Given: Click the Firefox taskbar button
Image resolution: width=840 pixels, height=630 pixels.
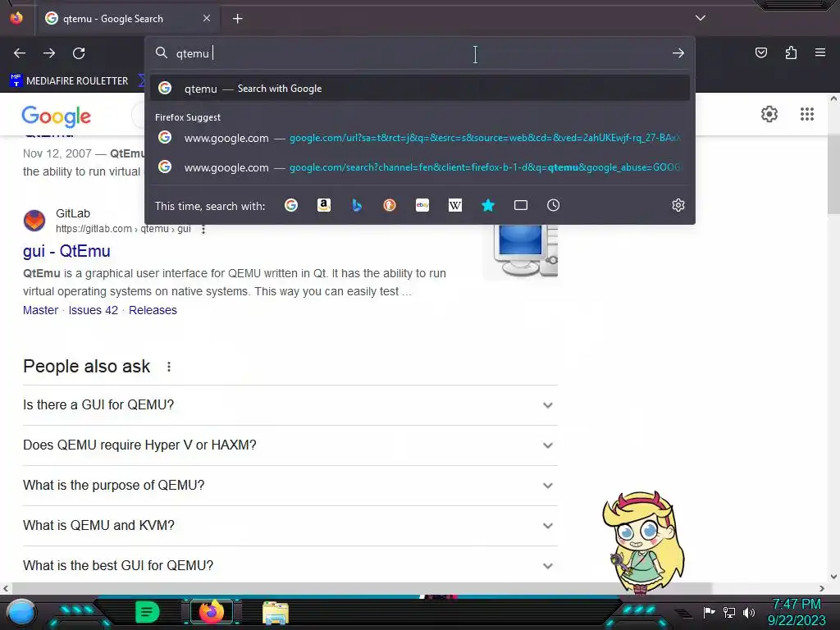Looking at the screenshot, I should 211,612.
